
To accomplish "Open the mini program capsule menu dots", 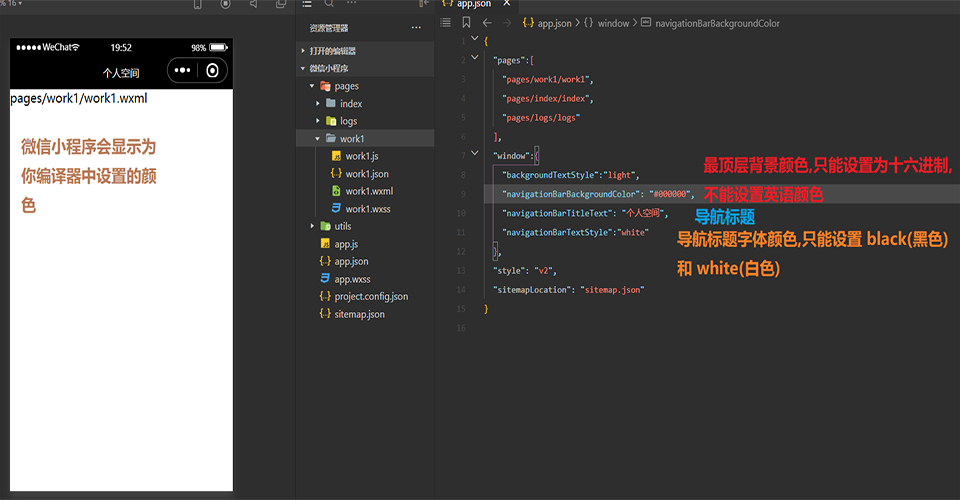I will tap(182, 70).
